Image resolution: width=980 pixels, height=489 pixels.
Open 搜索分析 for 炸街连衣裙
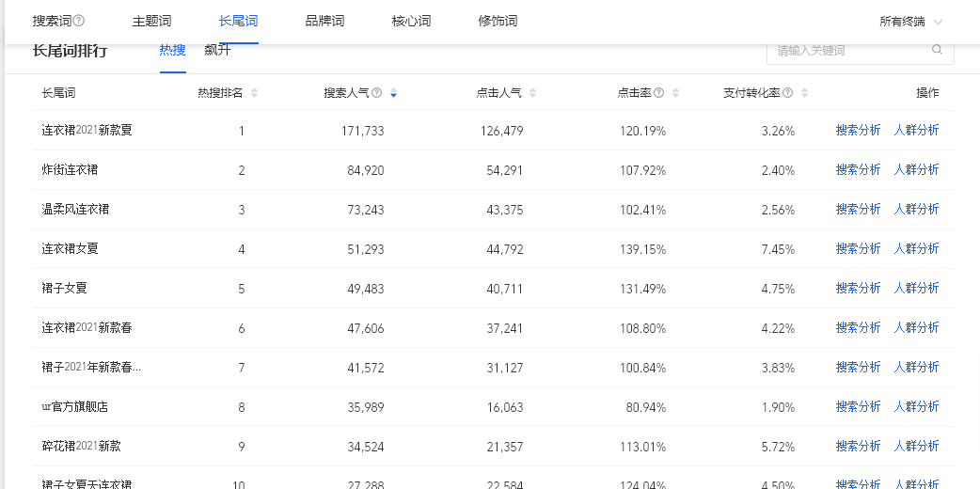(x=858, y=169)
